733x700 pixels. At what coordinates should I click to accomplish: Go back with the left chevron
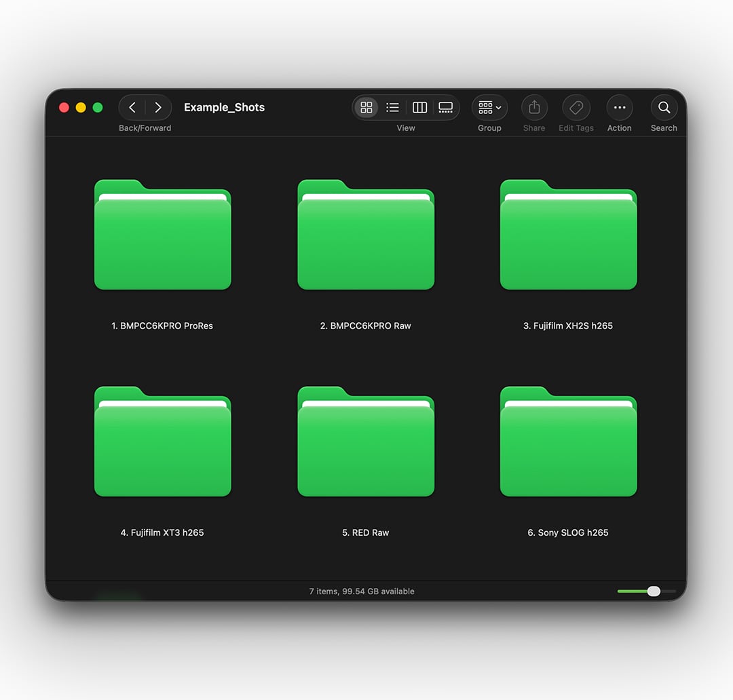[132, 107]
